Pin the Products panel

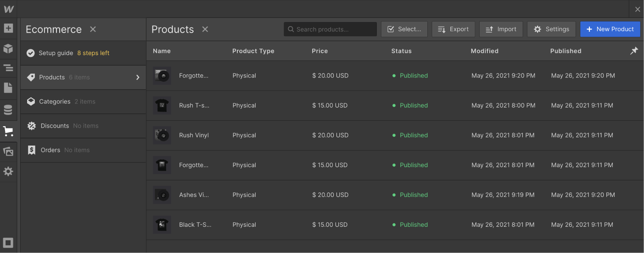tap(634, 51)
